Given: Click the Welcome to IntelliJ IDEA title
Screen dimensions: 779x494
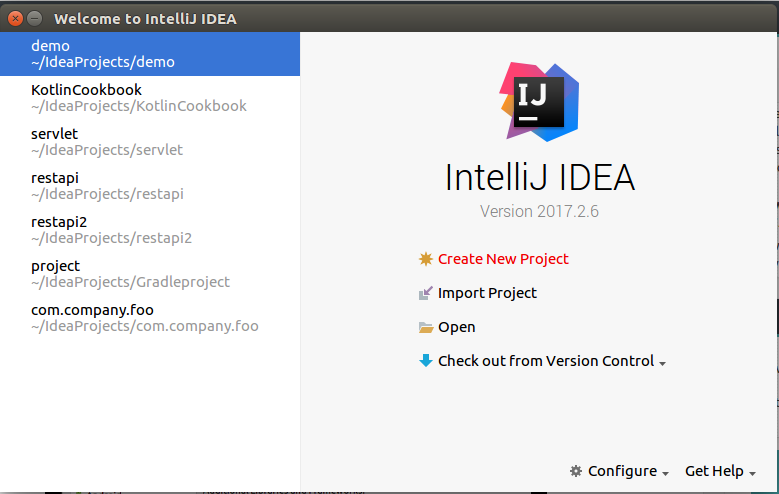Looking at the screenshot, I should point(145,19).
